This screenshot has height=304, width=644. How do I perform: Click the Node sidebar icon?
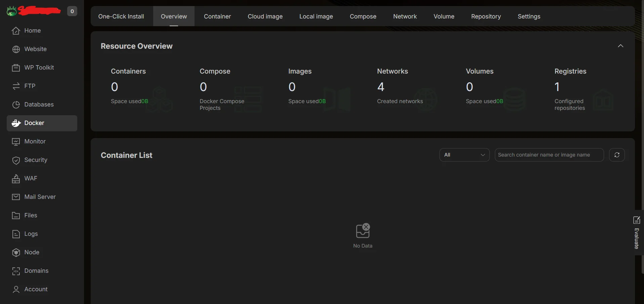[x=16, y=253]
